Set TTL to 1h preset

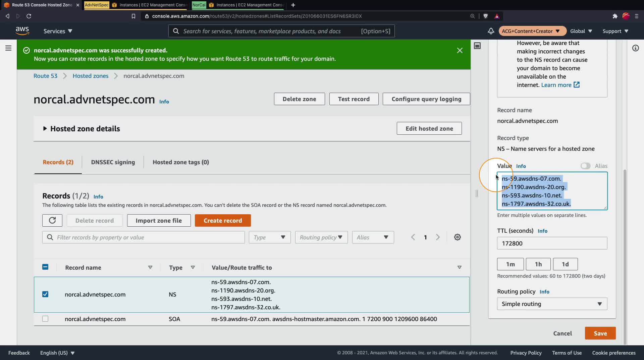538,264
